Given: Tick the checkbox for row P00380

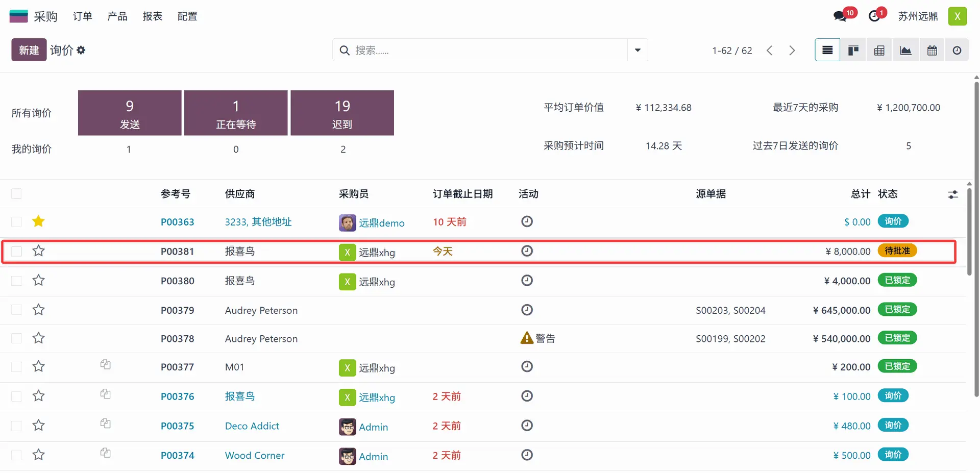Looking at the screenshot, I should [16, 281].
